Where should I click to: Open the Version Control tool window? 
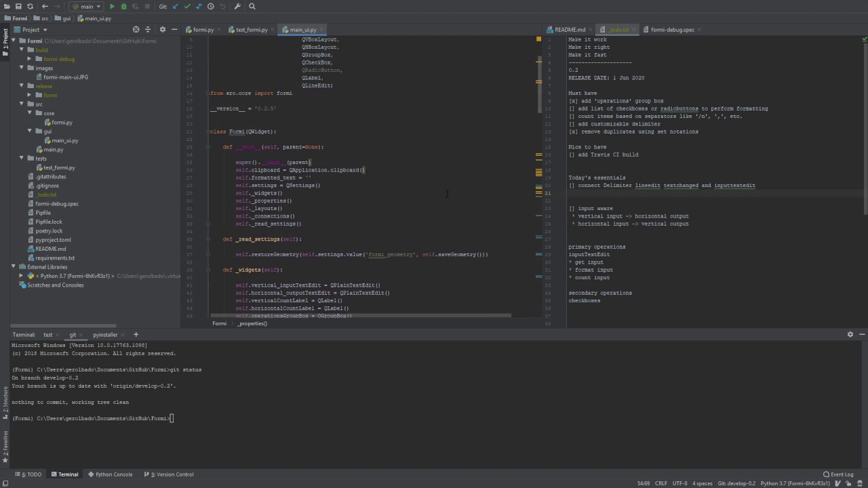pos(169,474)
